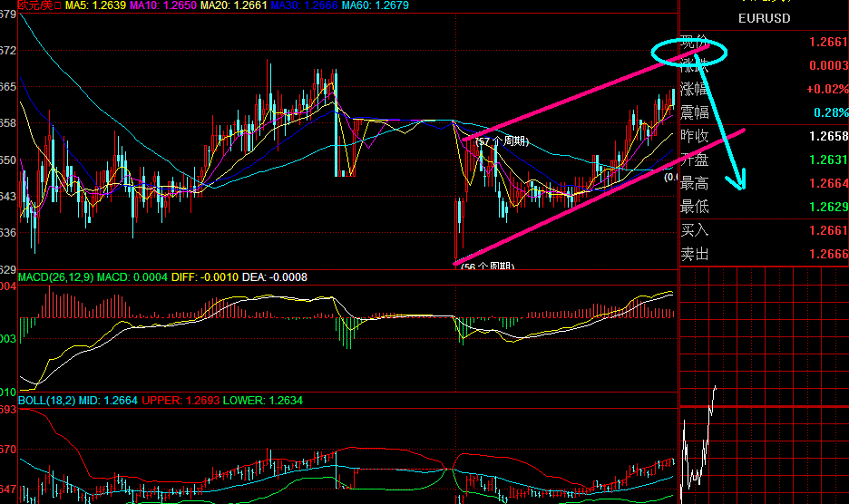
Task: Click the 最低 label in quote panel
Action: coord(694,207)
